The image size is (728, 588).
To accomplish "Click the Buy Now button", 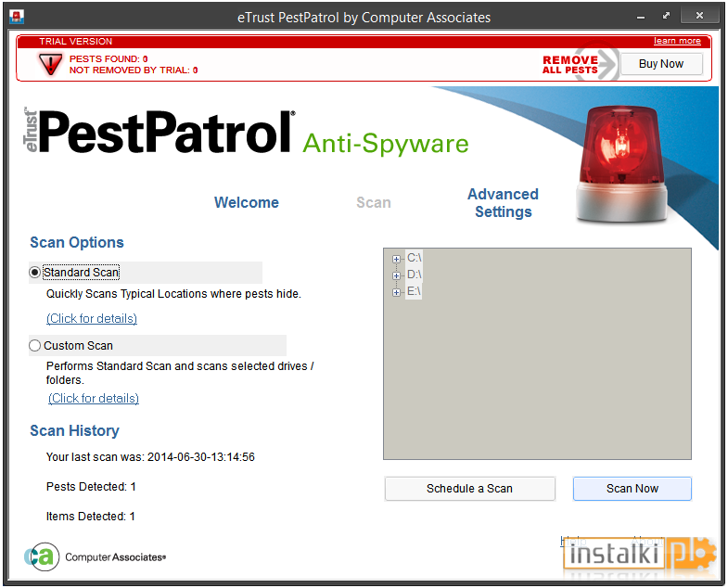I will click(x=661, y=64).
